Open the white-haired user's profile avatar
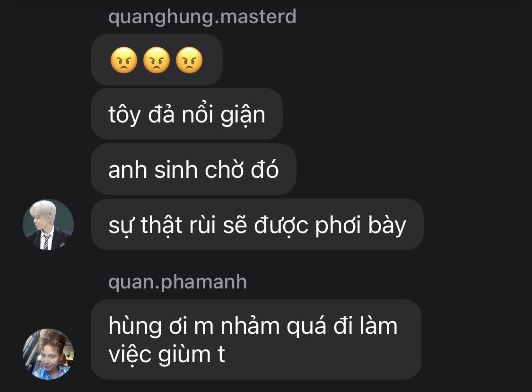 tap(48, 225)
